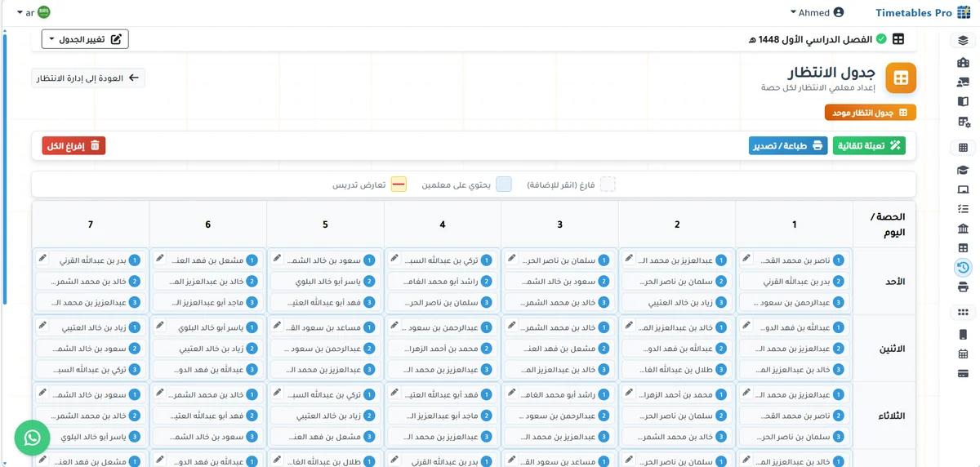The height and width of the screenshot is (467, 980).
Task: Open the Ahmed user account menu
Action: tap(817, 13)
